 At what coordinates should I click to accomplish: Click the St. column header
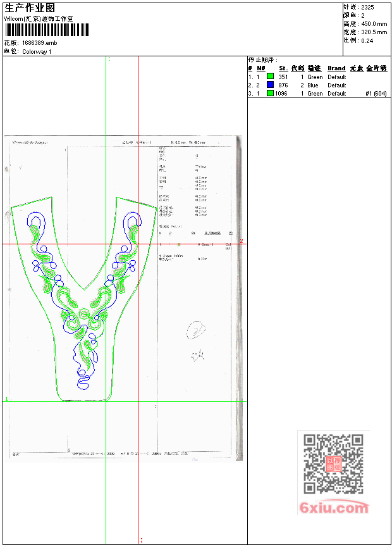coord(283,68)
